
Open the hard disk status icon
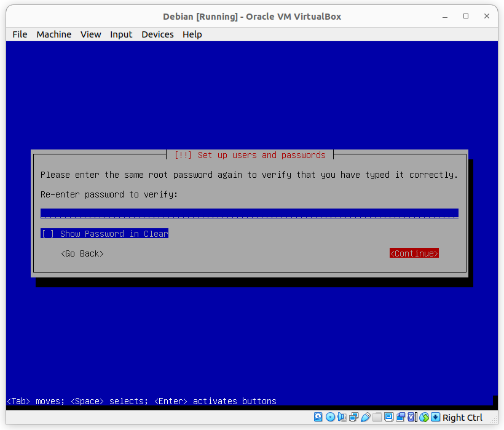318,417
